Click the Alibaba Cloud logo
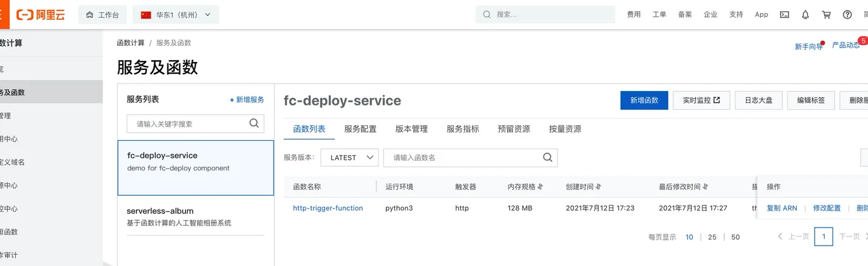Image resolution: width=868 pixels, height=266 pixels. pyautogui.click(x=41, y=14)
